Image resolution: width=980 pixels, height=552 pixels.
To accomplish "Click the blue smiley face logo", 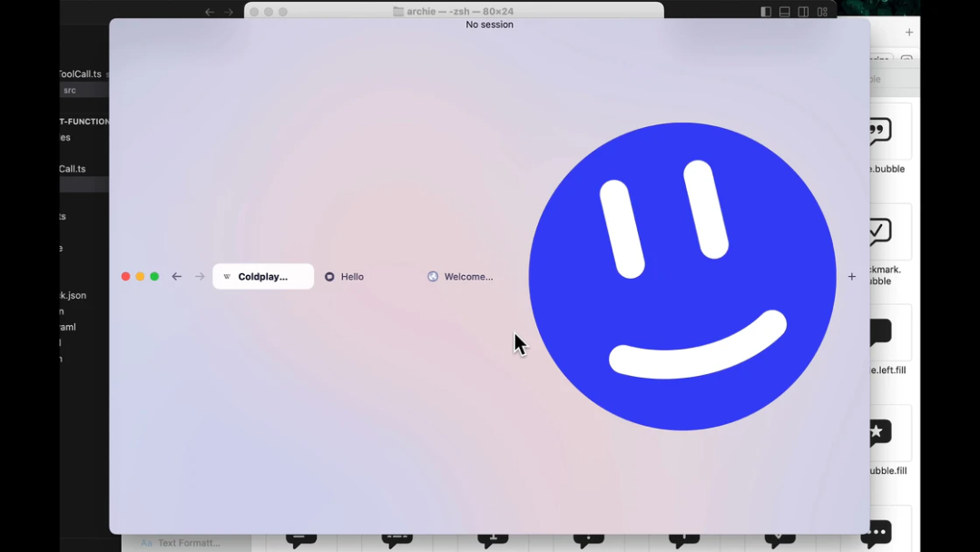I will [682, 276].
